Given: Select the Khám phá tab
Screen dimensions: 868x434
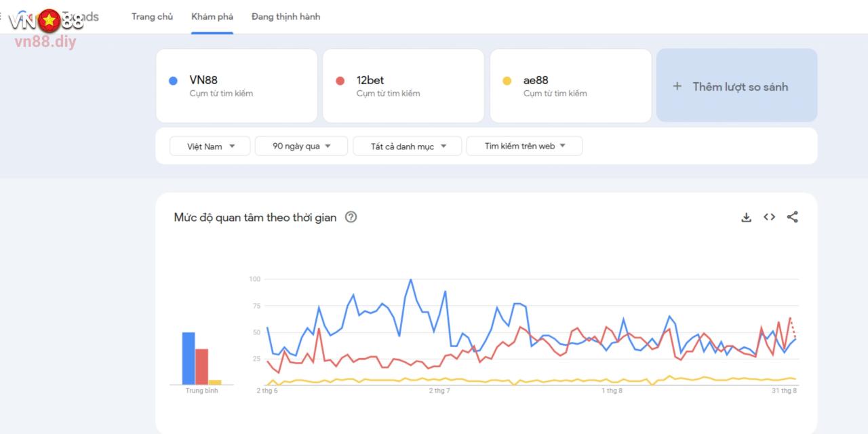Looking at the screenshot, I should 212,16.
